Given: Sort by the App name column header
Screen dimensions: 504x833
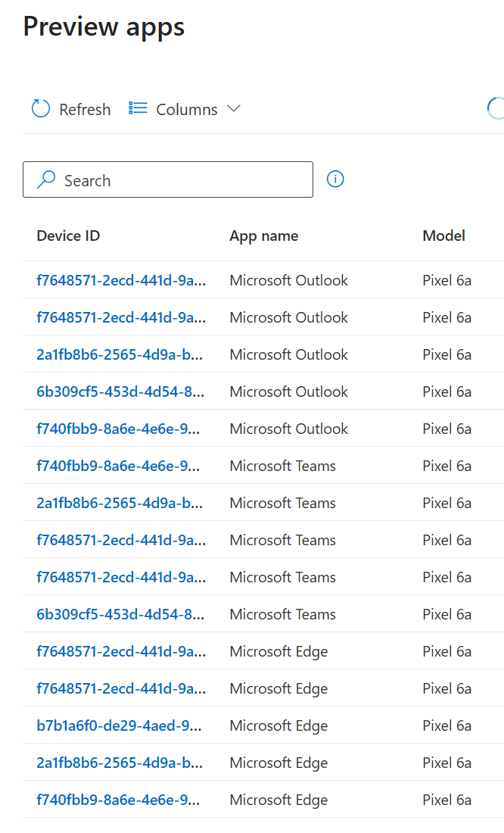Looking at the screenshot, I should (264, 236).
